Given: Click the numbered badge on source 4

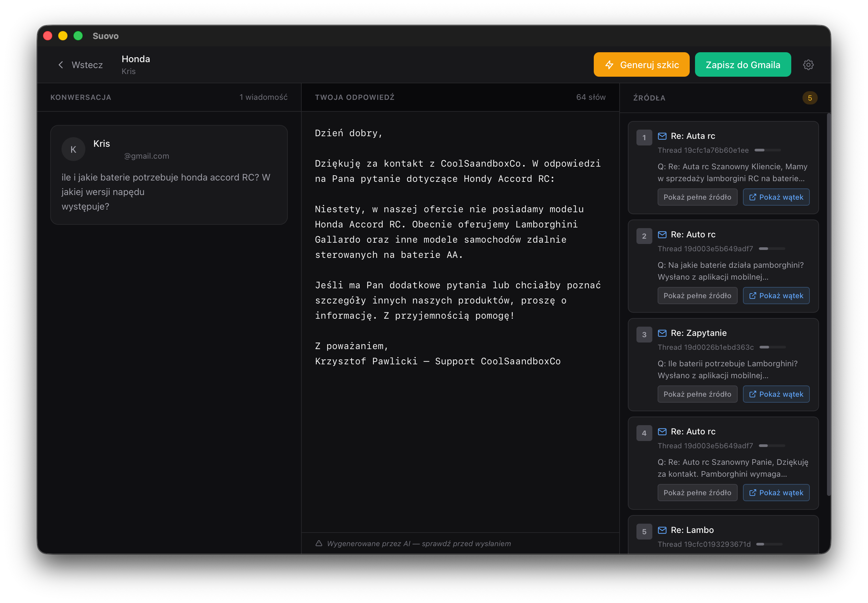Looking at the screenshot, I should (x=644, y=433).
